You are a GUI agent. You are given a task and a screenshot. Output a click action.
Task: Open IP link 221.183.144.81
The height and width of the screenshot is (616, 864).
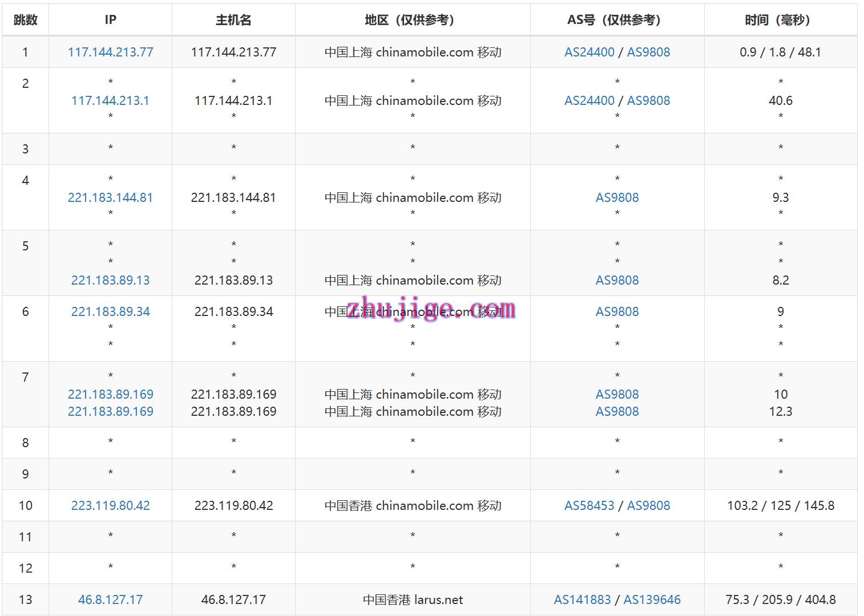pyautogui.click(x=110, y=197)
